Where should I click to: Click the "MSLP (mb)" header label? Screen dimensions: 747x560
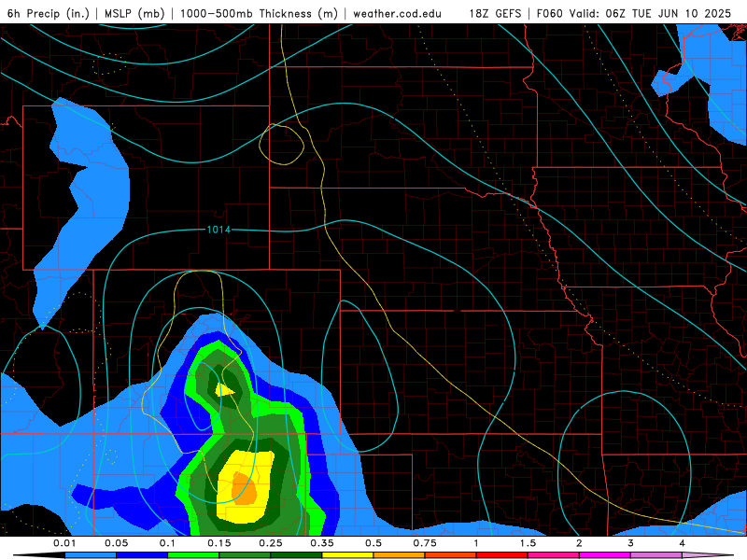coord(134,13)
